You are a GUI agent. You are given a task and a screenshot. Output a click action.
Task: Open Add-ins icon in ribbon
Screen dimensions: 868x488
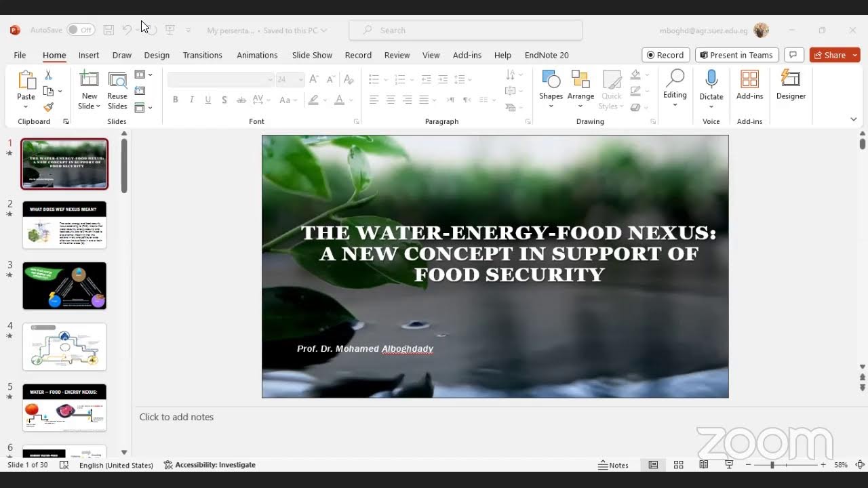coord(749,79)
